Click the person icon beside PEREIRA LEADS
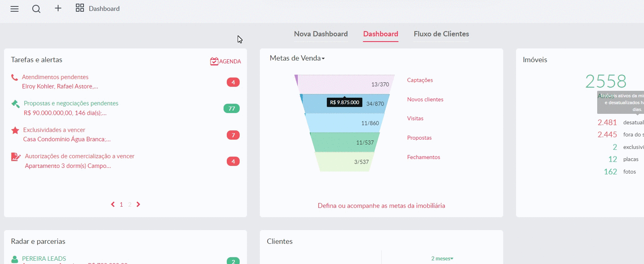The width and height of the screenshot is (644, 264). pyautogui.click(x=15, y=259)
